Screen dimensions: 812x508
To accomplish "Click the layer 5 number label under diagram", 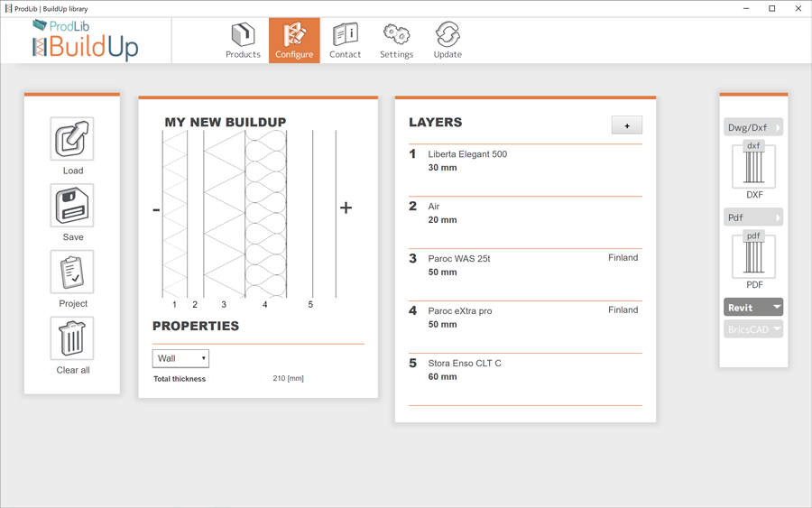I will click(x=310, y=304).
